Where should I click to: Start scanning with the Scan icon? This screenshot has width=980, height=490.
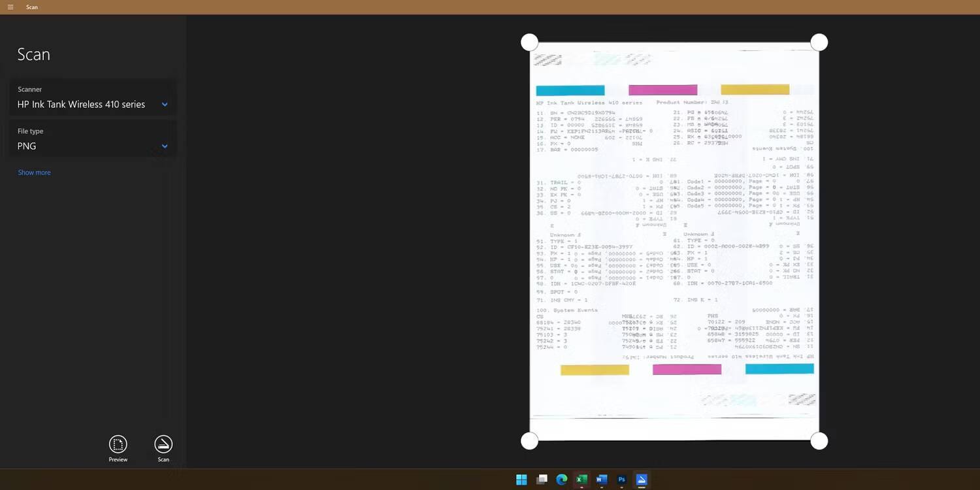click(163, 445)
